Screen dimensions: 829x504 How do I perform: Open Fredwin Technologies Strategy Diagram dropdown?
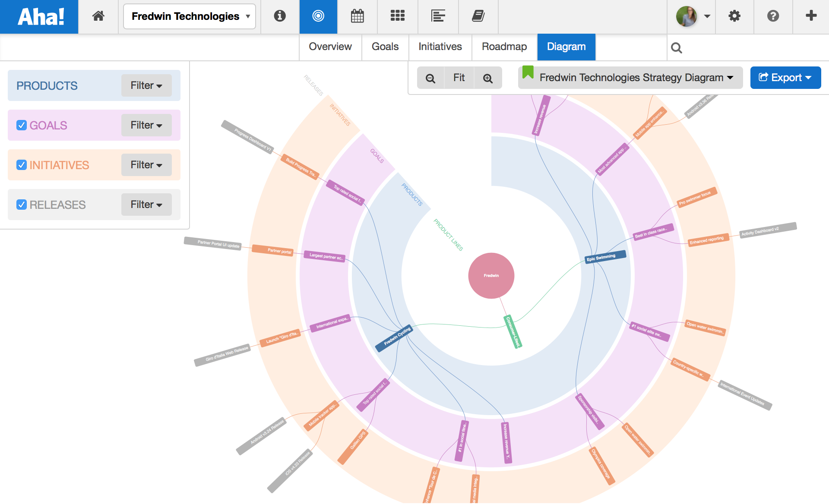click(630, 78)
